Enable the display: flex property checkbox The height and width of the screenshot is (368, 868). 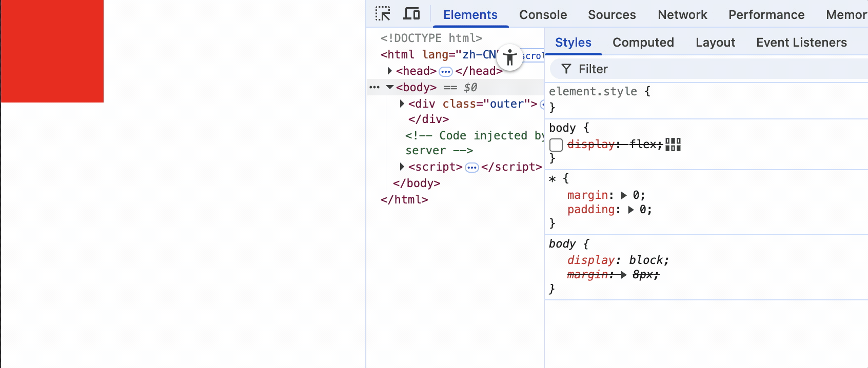click(x=556, y=145)
